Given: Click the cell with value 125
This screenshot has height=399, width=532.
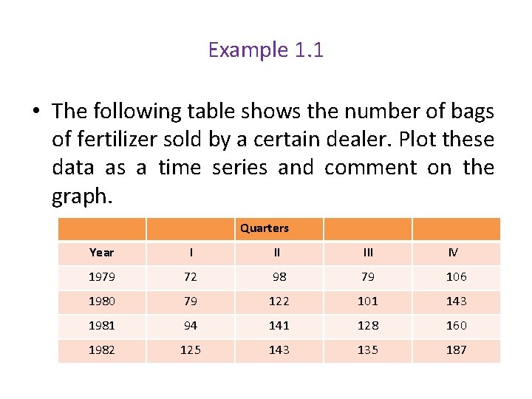Looking at the screenshot, I should pyautogui.click(x=191, y=351).
